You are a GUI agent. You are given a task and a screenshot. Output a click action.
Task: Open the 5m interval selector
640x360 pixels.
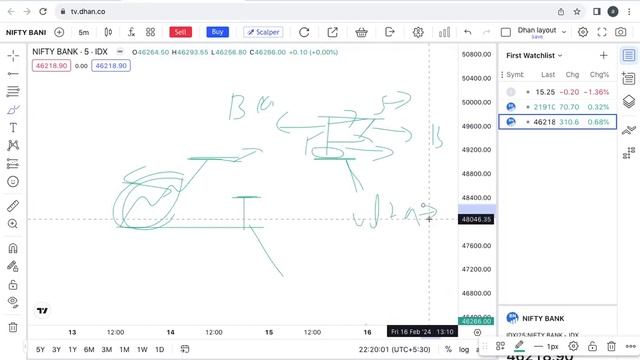point(84,32)
